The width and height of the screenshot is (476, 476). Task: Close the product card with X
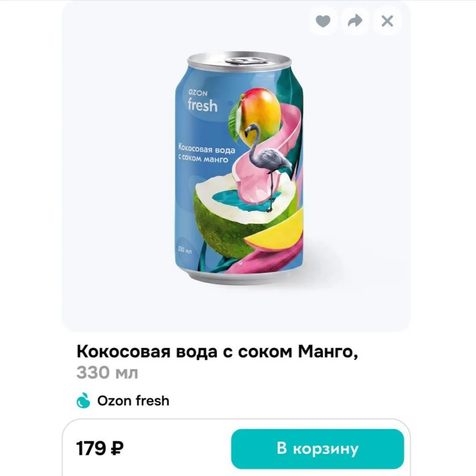coord(387,21)
